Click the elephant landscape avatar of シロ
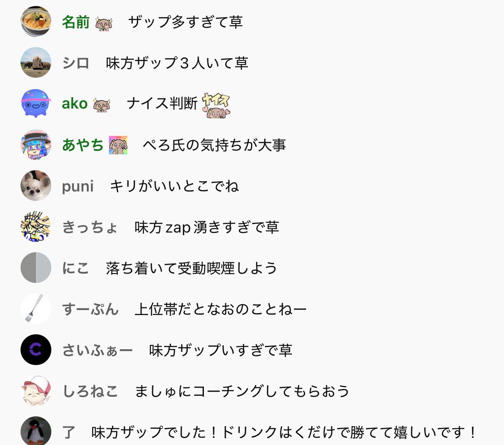 click(35, 62)
